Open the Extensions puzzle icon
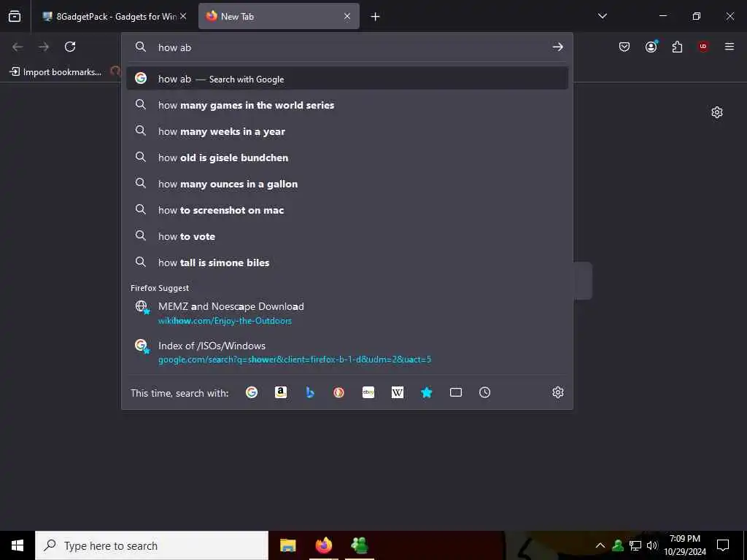Screen dimensions: 747x560 677,47
